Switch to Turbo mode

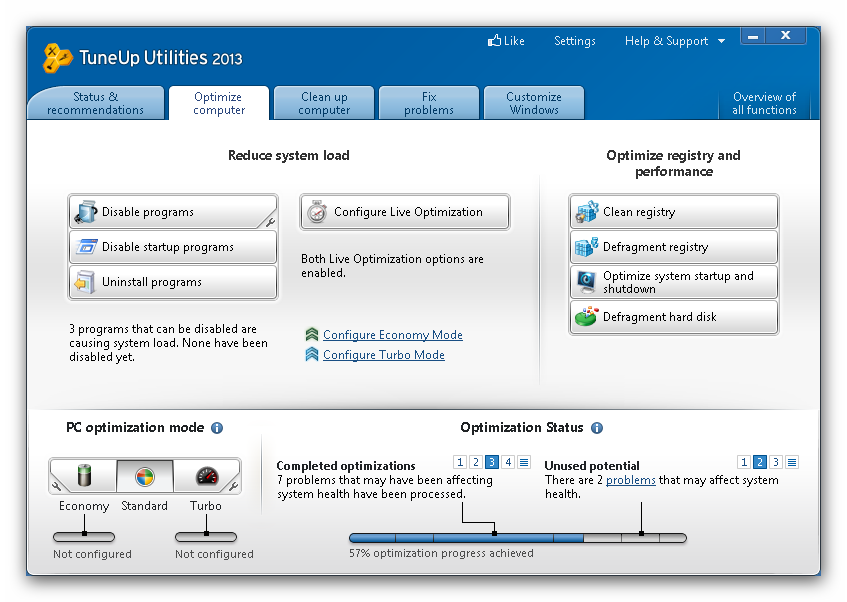207,476
